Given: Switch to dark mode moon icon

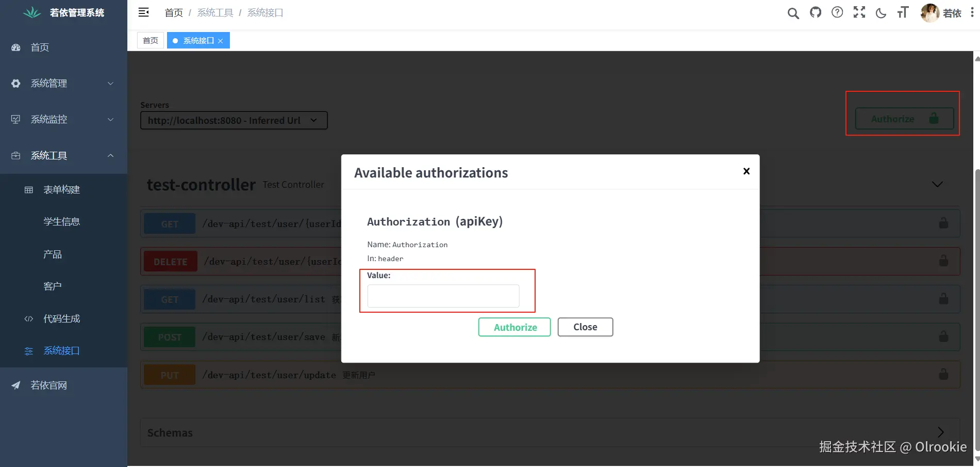Looking at the screenshot, I should tap(881, 13).
